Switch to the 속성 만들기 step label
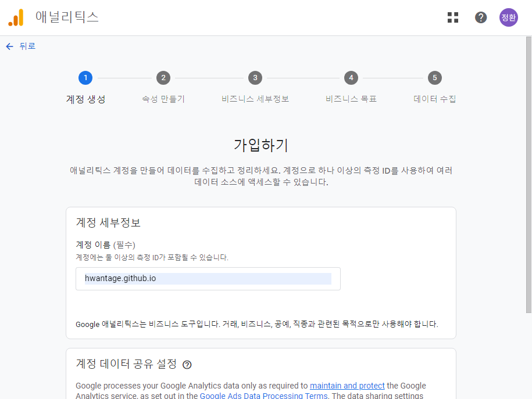 tap(163, 99)
